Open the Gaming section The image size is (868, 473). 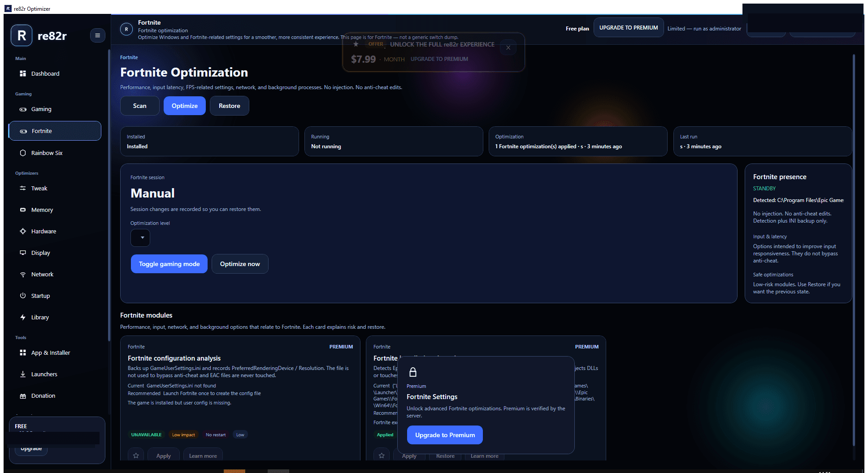tap(55, 109)
